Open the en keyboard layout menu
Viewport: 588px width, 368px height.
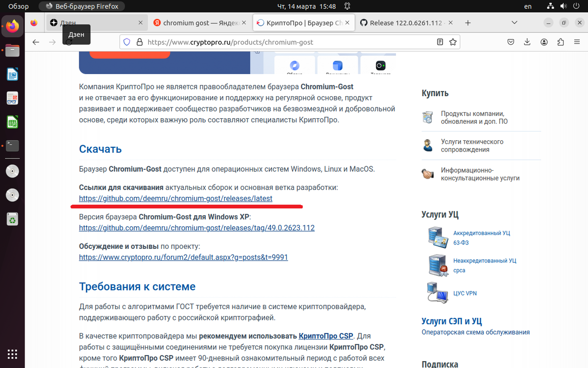[x=527, y=6]
